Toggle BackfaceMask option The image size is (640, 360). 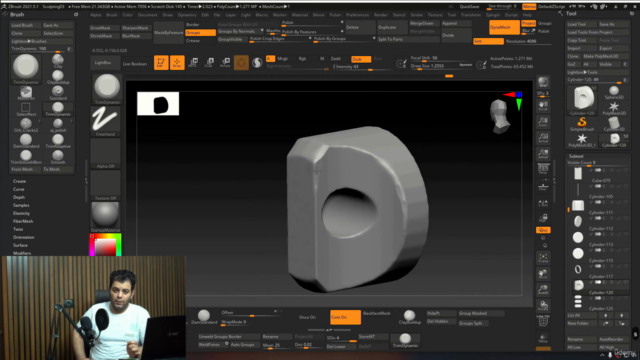(376, 313)
